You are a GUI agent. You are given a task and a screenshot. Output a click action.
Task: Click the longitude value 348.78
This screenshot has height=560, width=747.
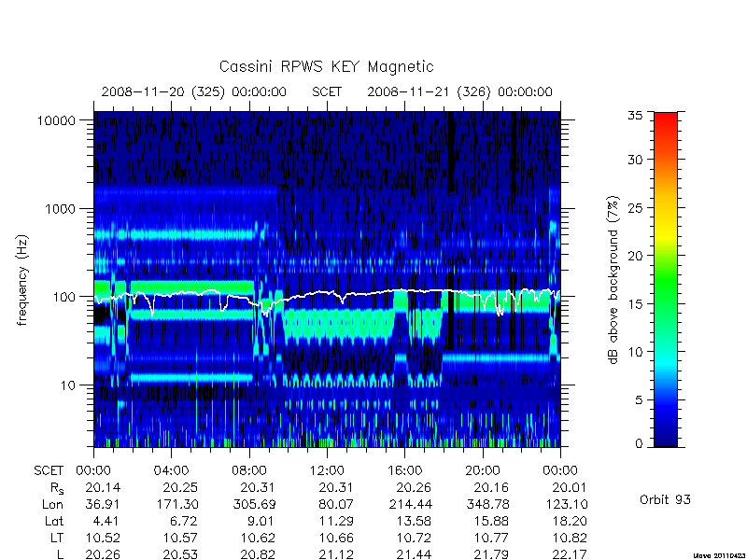[487, 504]
